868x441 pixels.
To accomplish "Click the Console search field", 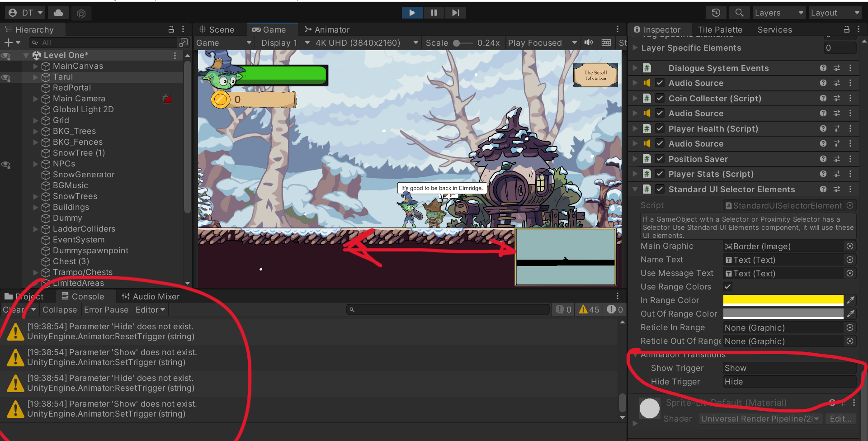I will click(x=448, y=309).
